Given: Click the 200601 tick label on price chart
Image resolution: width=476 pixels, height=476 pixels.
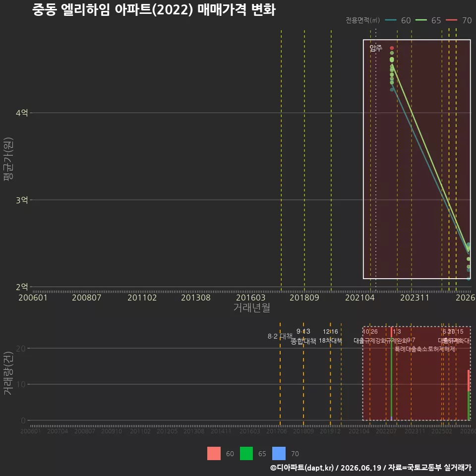Looking at the screenshot, I should click(33, 297).
